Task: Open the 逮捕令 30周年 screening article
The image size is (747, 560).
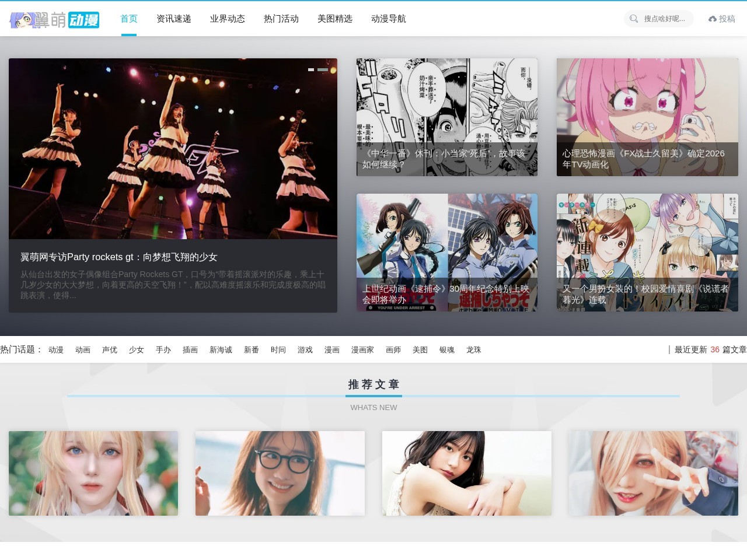Action: point(447,252)
